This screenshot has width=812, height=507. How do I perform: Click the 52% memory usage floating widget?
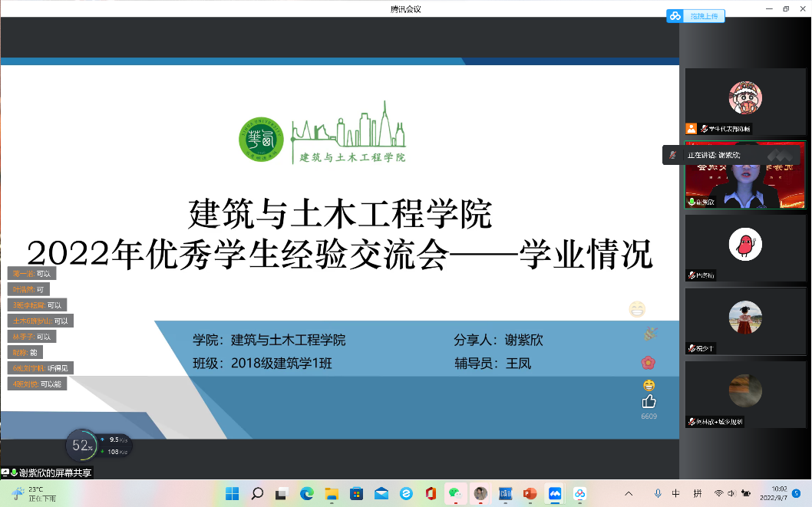pyautogui.click(x=82, y=445)
